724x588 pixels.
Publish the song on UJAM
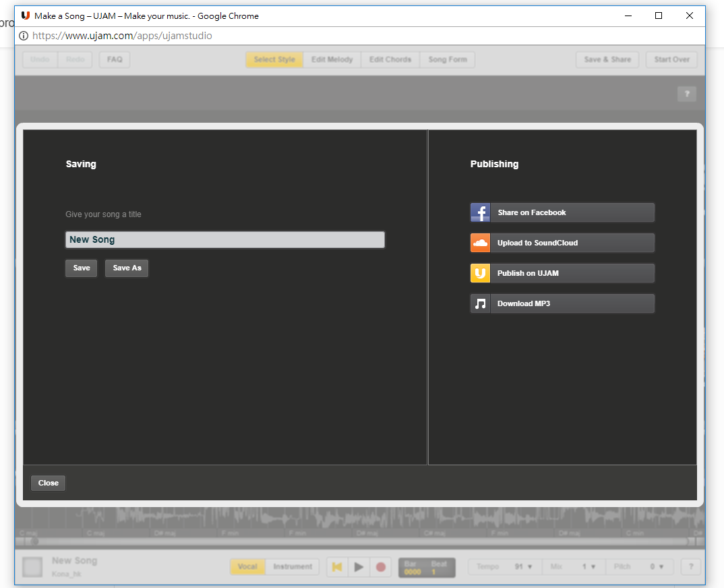tap(562, 274)
